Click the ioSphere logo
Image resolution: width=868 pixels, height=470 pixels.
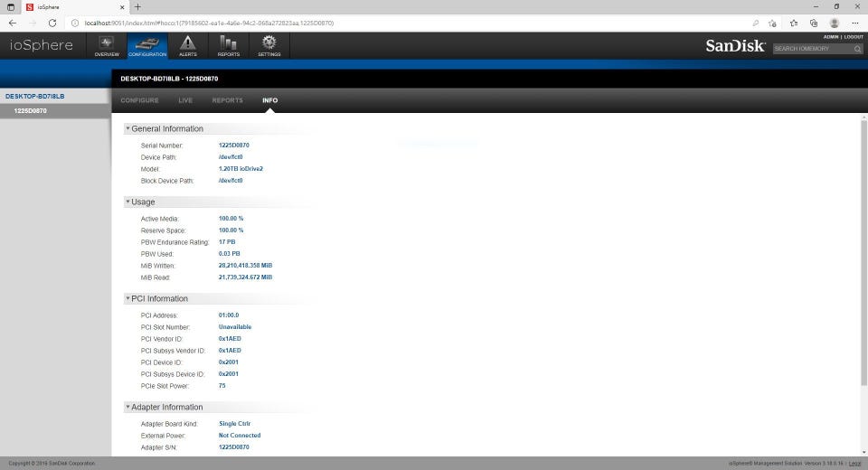click(x=41, y=45)
